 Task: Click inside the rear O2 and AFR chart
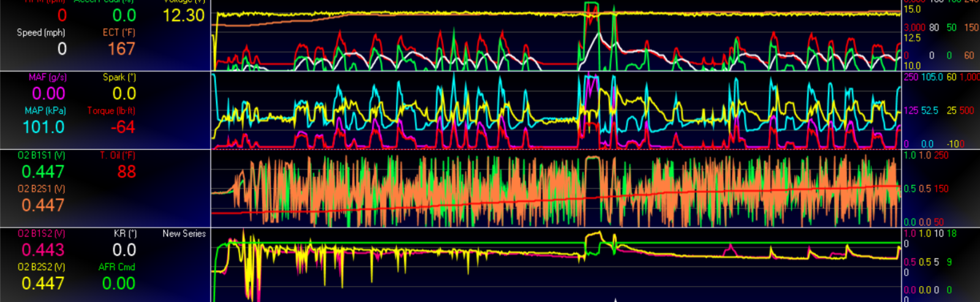(x=556, y=265)
